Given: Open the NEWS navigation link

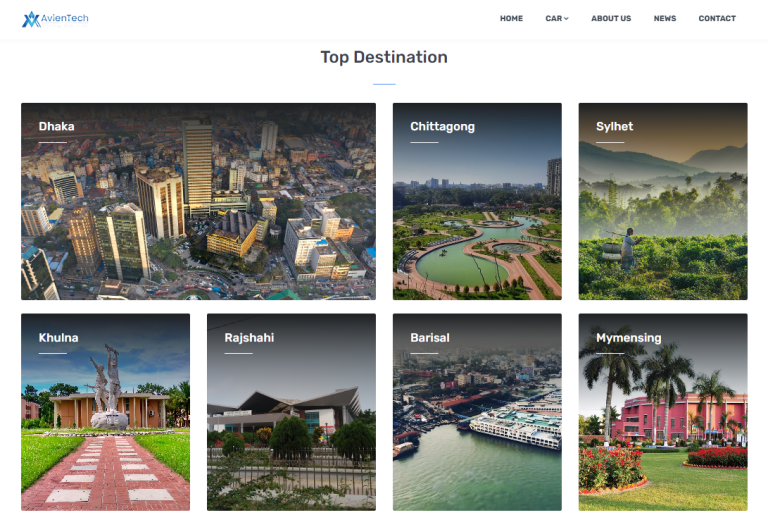Looking at the screenshot, I should point(665,19).
